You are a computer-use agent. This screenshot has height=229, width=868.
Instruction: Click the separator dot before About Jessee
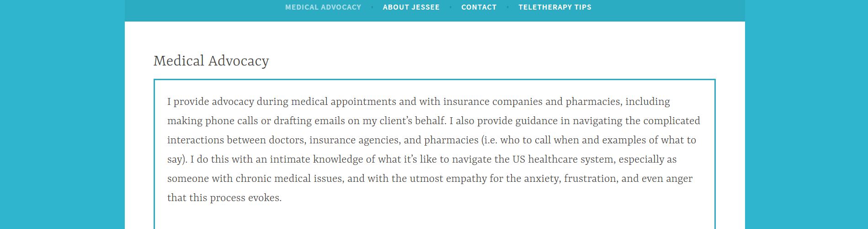[x=372, y=7]
